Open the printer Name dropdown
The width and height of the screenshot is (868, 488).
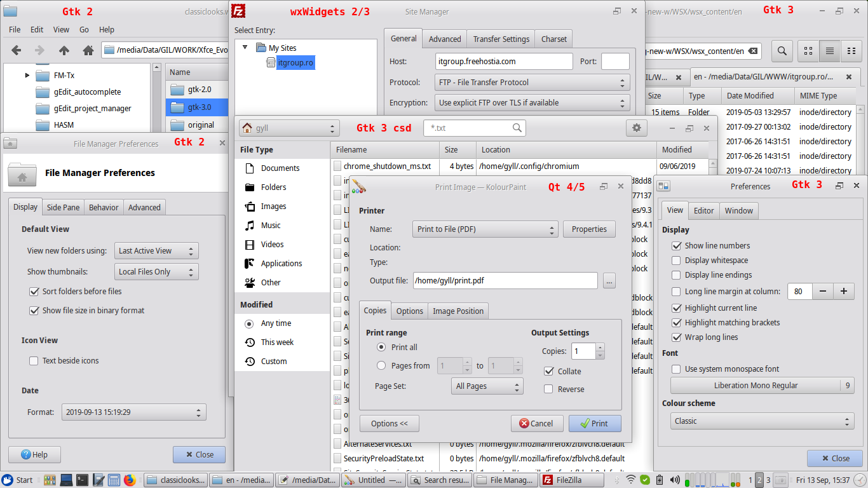pyautogui.click(x=485, y=229)
